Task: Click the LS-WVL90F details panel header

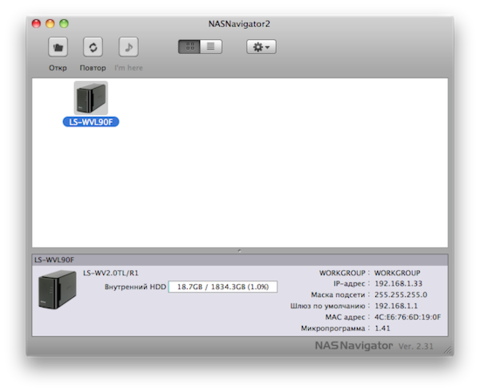Action: [240, 260]
